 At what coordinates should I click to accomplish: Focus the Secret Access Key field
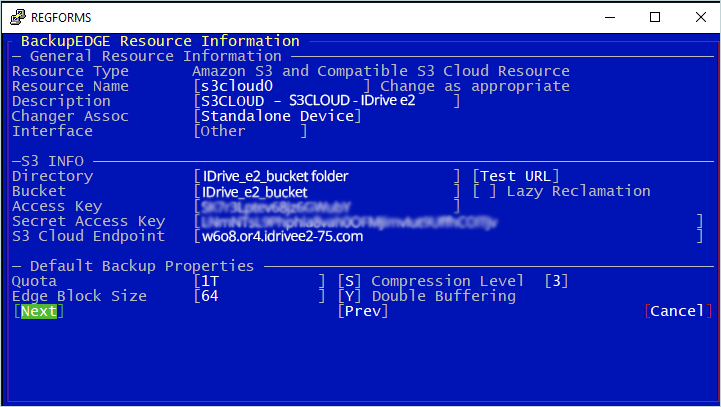[448, 222]
